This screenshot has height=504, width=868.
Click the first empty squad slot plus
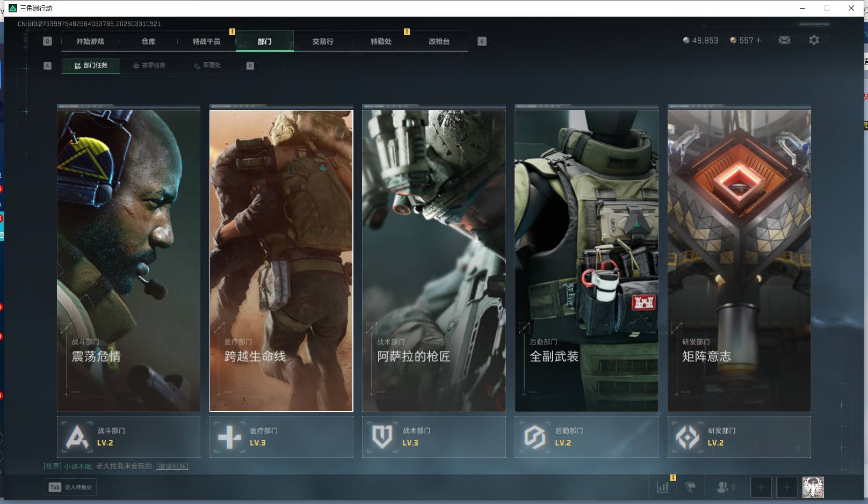coord(761,487)
